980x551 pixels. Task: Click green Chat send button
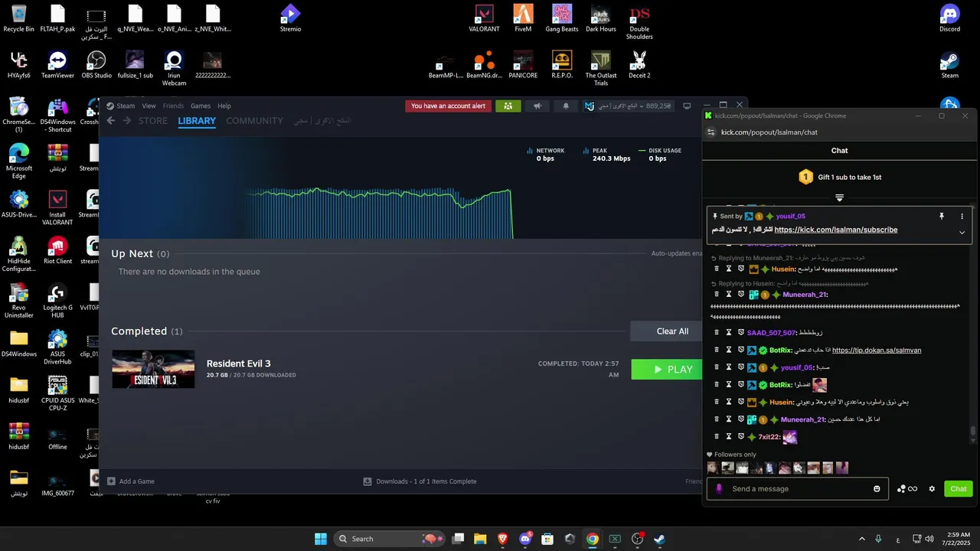coord(959,489)
